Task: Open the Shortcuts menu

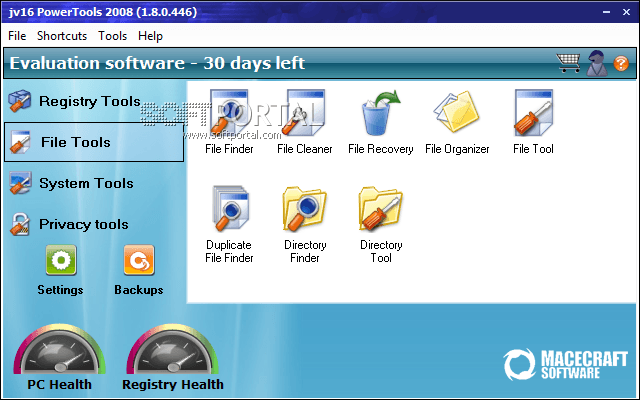Action: tap(62, 36)
